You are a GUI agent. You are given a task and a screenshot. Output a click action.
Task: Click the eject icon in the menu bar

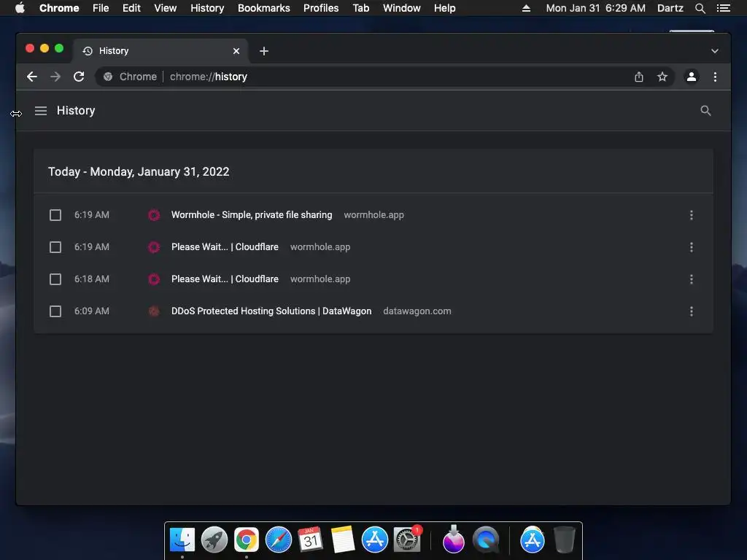click(526, 8)
